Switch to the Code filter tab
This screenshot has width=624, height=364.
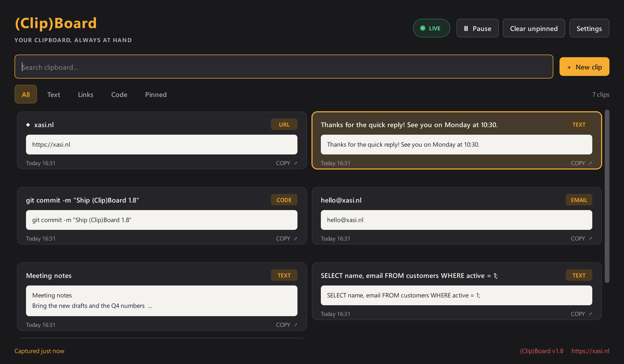119,94
